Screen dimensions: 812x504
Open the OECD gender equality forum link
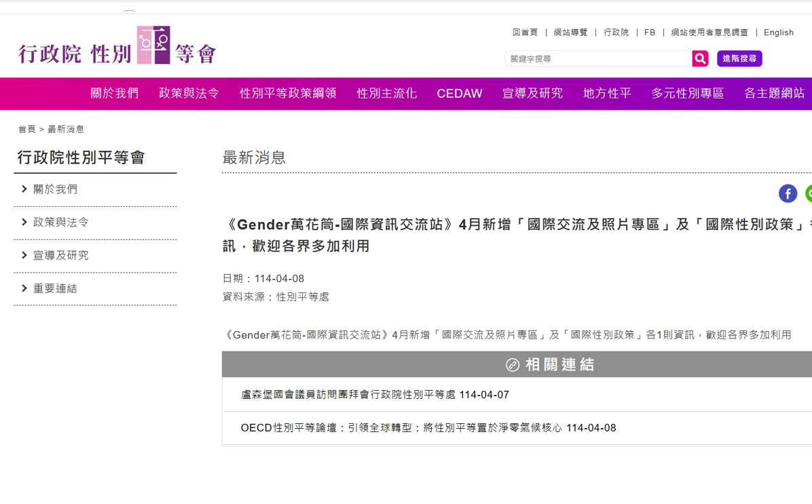click(x=428, y=428)
